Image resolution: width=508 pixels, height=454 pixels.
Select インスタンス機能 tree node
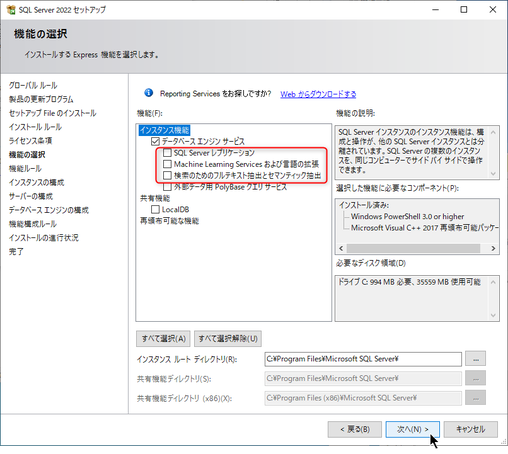point(164,130)
